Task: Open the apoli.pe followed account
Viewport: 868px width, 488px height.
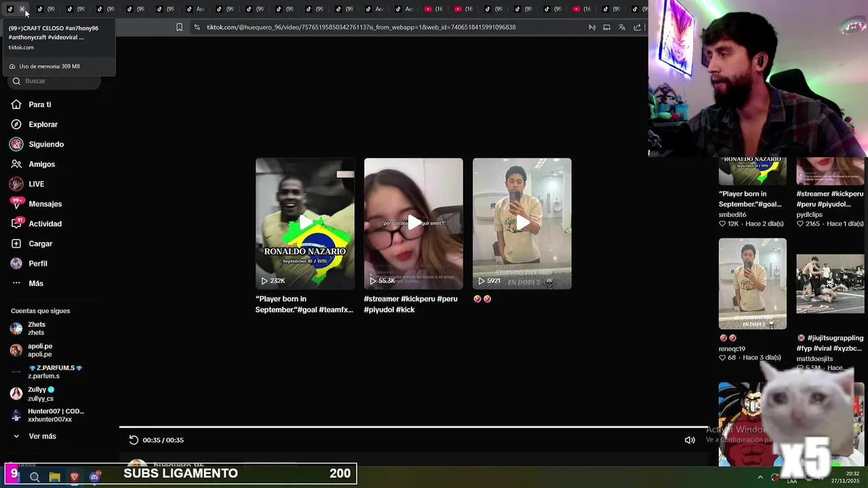Action: click(40, 350)
